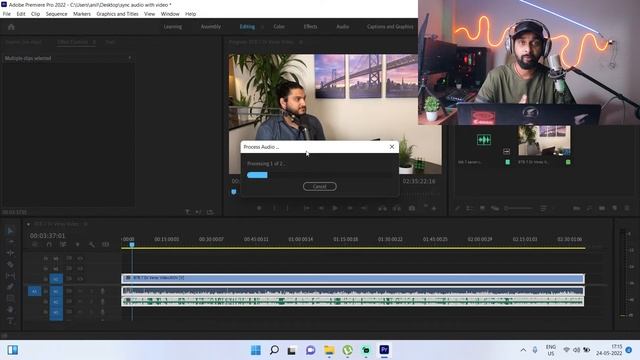Click Go to Out point button
The width and height of the screenshot is (640, 360).
click(364, 208)
